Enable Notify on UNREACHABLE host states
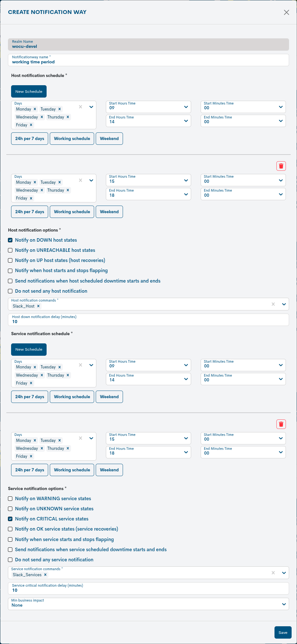Screen dimensions: 297x644 coord(10,250)
